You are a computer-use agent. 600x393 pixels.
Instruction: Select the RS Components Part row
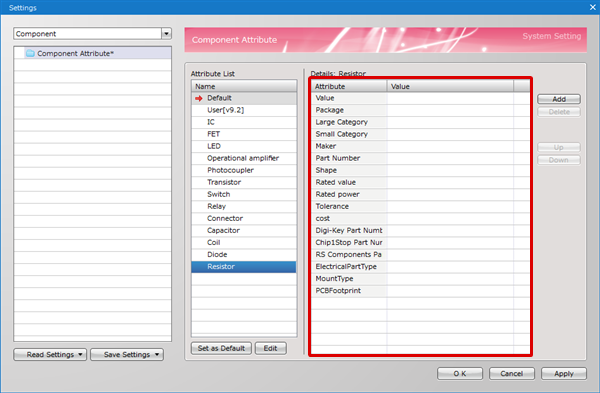pos(420,254)
